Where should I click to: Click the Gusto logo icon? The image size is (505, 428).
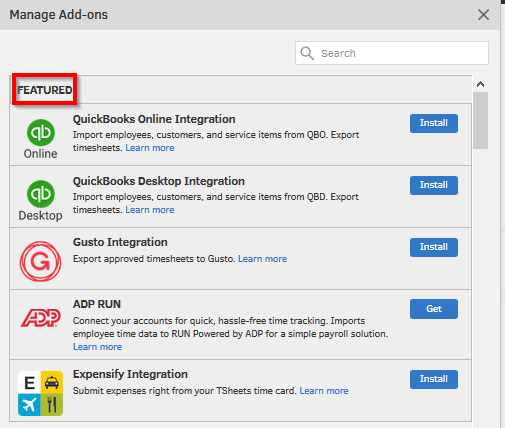coord(40,261)
